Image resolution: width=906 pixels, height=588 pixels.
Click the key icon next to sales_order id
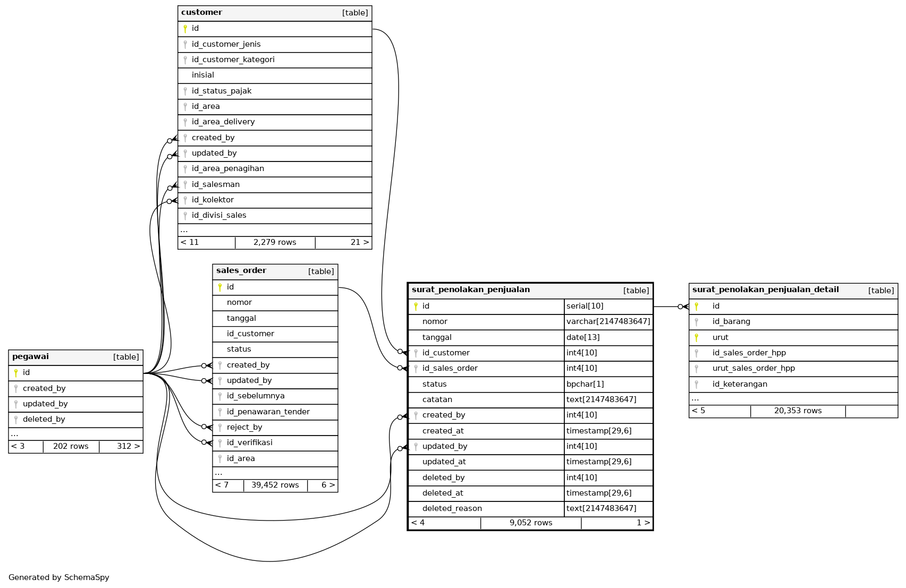(220, 287)
